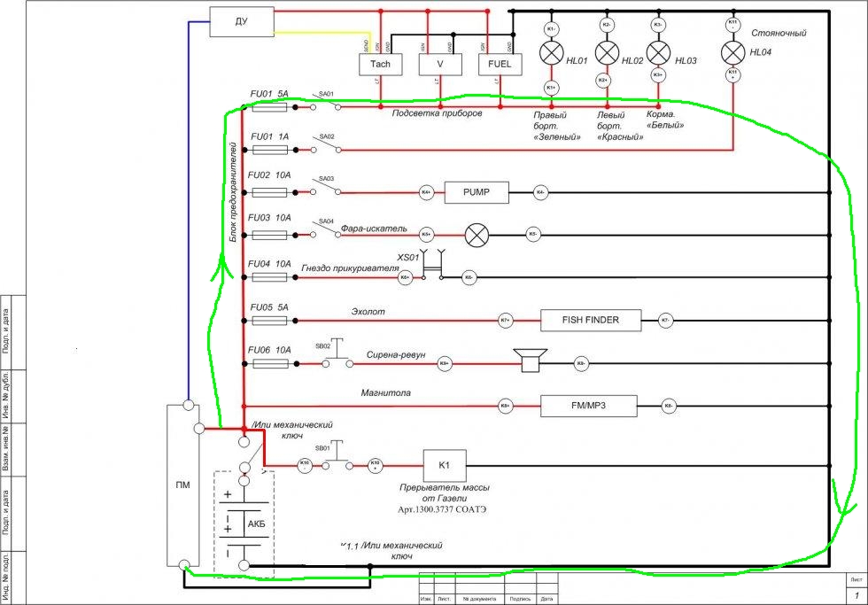Select the XS01 cigarette lighter socket symbol

433,264
